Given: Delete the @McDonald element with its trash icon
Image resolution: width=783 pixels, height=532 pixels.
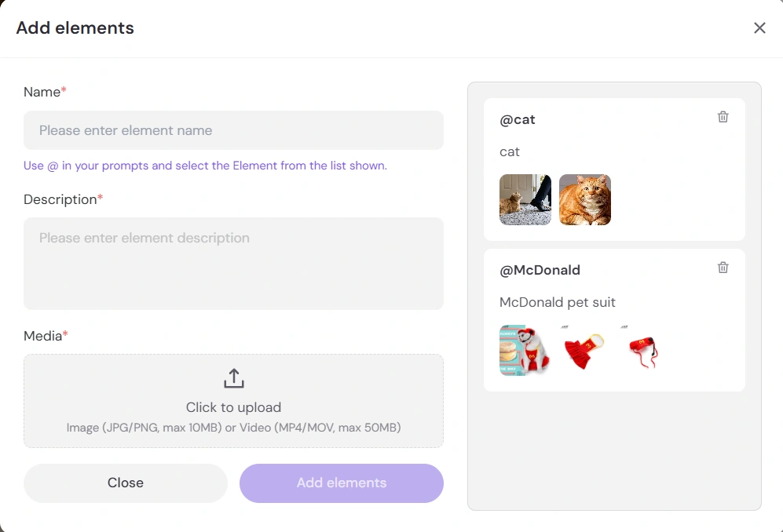Looking at the screenshot, I should click(723, 268).
